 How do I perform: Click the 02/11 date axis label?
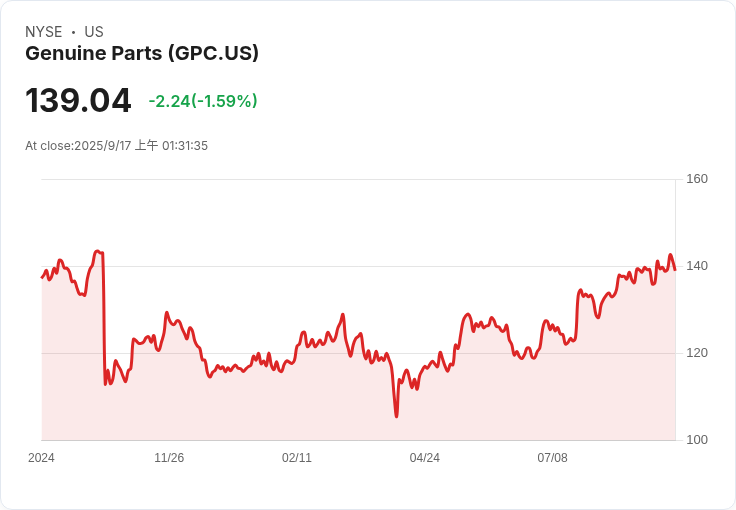pyautogui.click(x=297, y=458)
